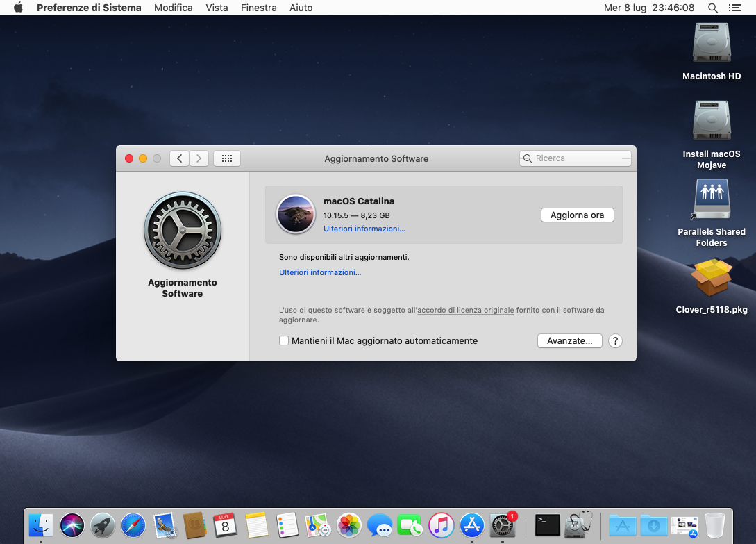Click System Preferences Dock icon with badge

point(503,526)
